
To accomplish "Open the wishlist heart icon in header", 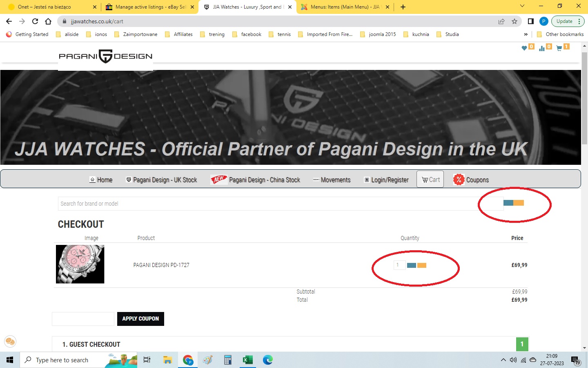I will pyautogui.click(x=524, y=48).
